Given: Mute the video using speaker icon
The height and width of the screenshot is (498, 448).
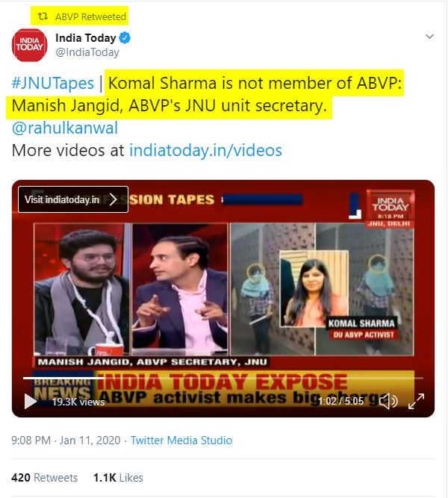Looking at the screenshot, I should click(388, 401).
